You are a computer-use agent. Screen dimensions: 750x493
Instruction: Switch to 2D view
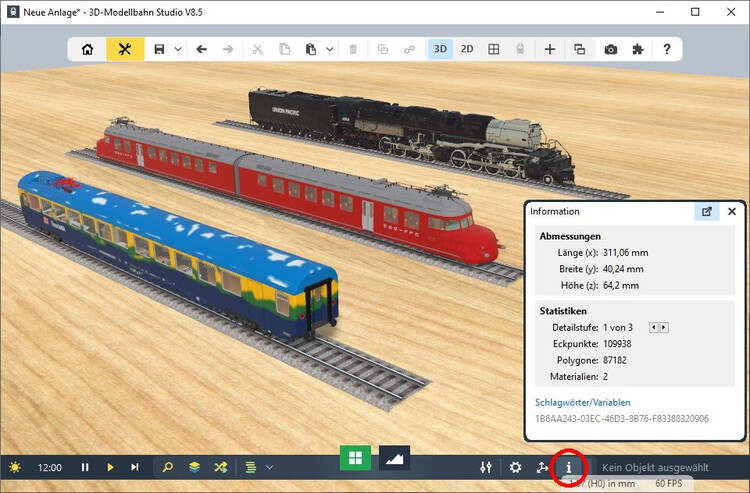467,49
